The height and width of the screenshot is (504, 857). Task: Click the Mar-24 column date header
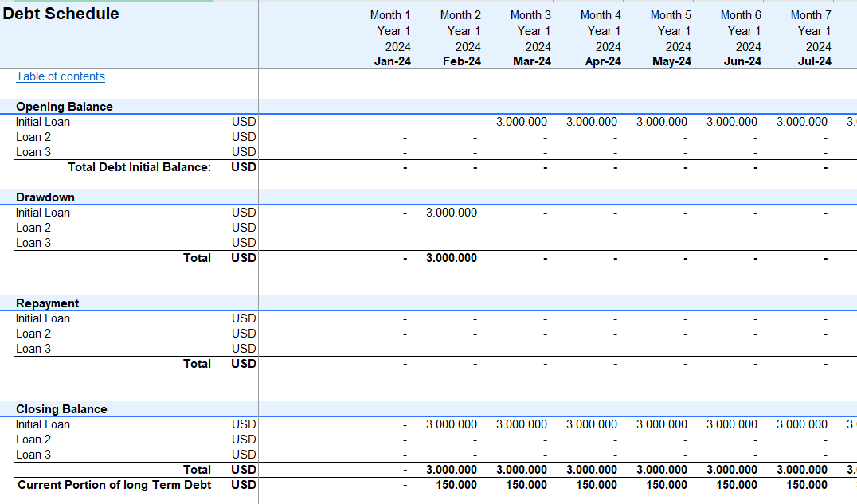[x=532, y=61]
